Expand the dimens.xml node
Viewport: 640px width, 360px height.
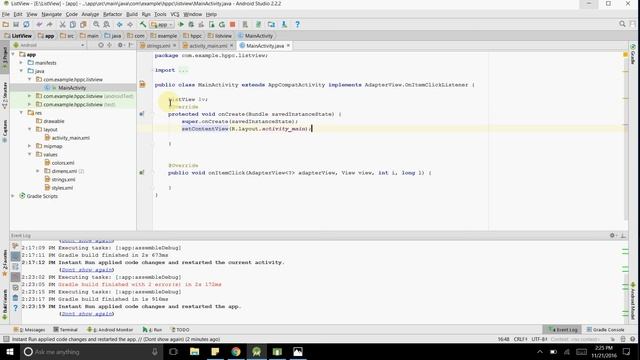[x=38, y=171]
